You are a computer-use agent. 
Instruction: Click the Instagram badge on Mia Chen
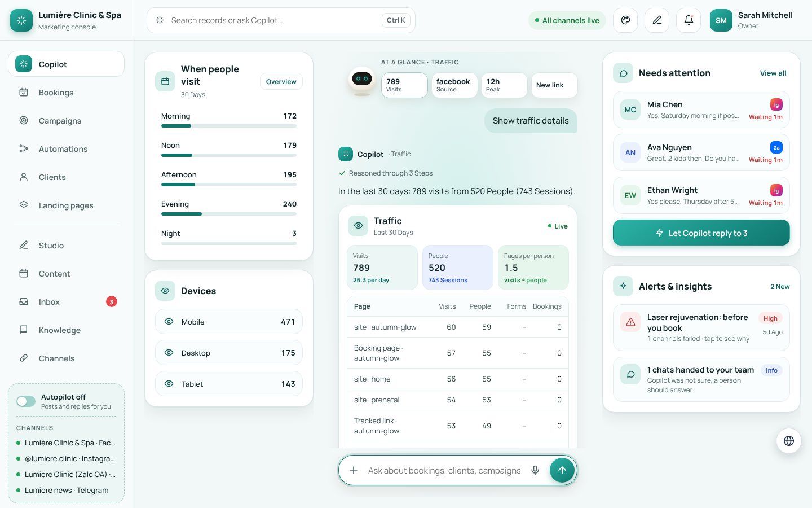[x=776, y=104]
